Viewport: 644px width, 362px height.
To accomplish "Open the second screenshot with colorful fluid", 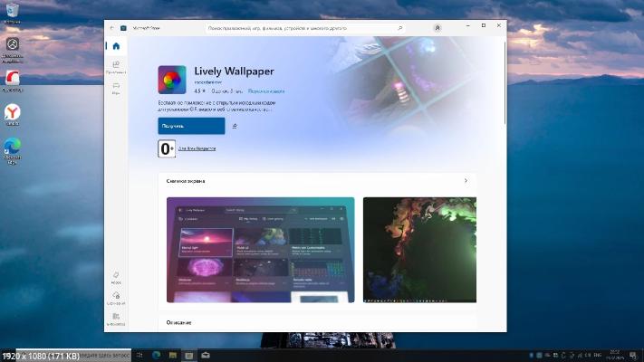I will pyautogui.click(x=419, y=250).
